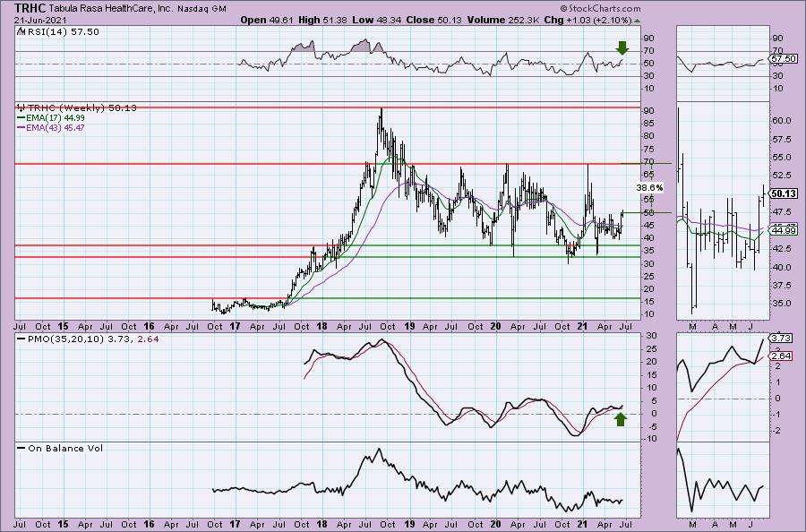Select the Tabula Rasa HealthCare, Inc. company name
The image size is (806, 532).
pos(113,9)
